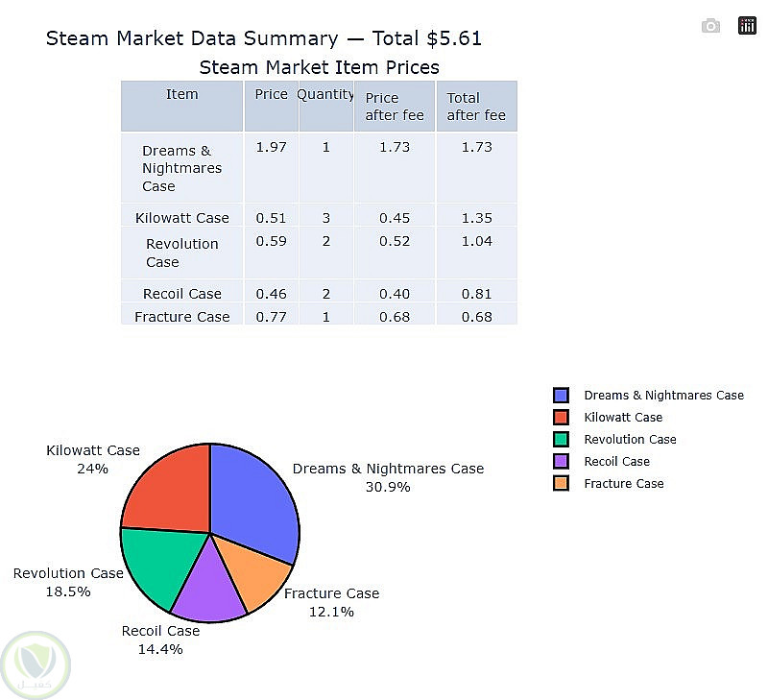Image resolution: width=768 pixels, height=700 pixels.
Task: Click the 0.52 price after fee cell
Action: [395, 253]
